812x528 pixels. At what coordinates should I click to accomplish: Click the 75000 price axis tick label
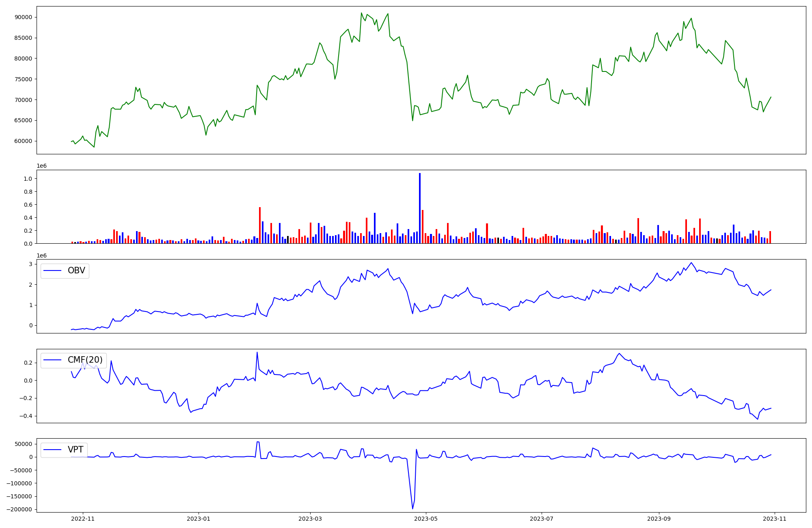[23, 79]
